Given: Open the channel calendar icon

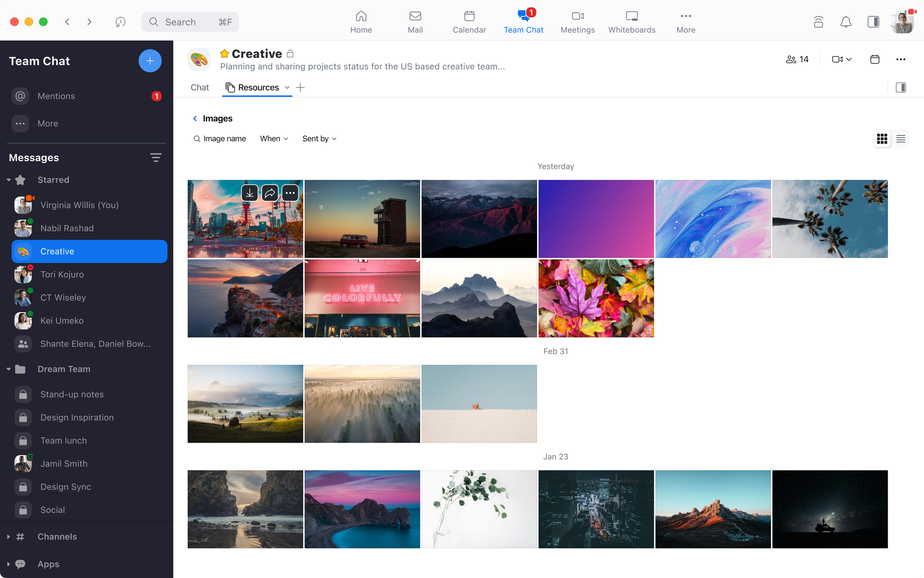Looking at the screenshot, I should point(874,59).
